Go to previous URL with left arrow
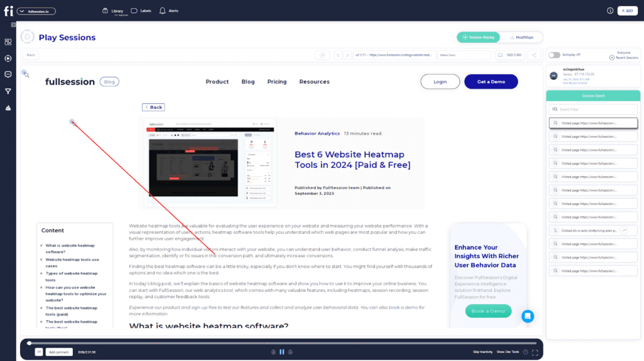The height and width of the screenshot is (361, 644). 338,55
